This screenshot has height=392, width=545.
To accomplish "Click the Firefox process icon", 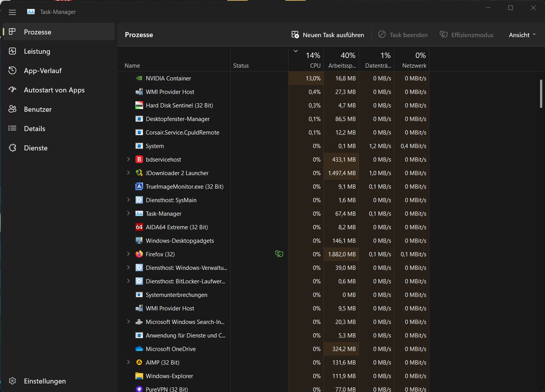I will pos(139,254).
